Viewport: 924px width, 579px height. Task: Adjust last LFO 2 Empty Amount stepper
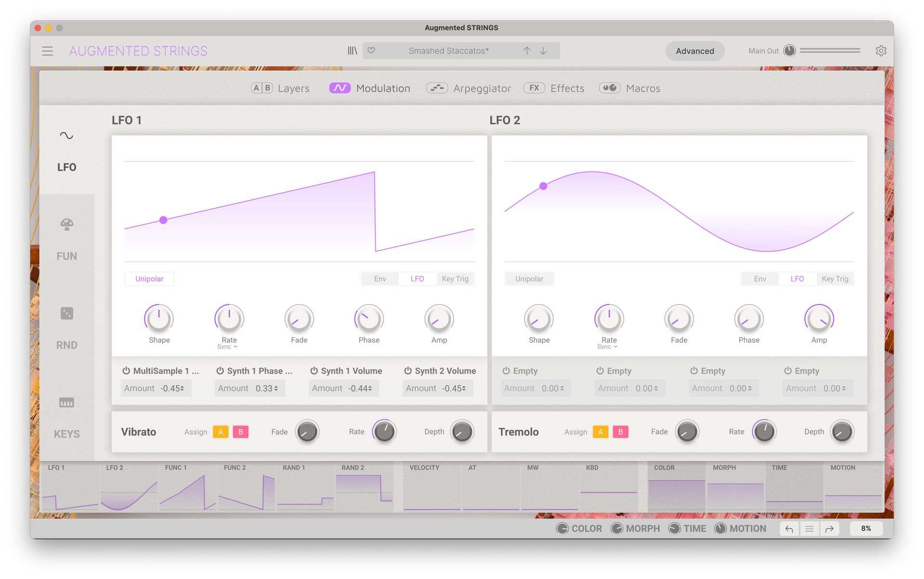click(834, 388)
